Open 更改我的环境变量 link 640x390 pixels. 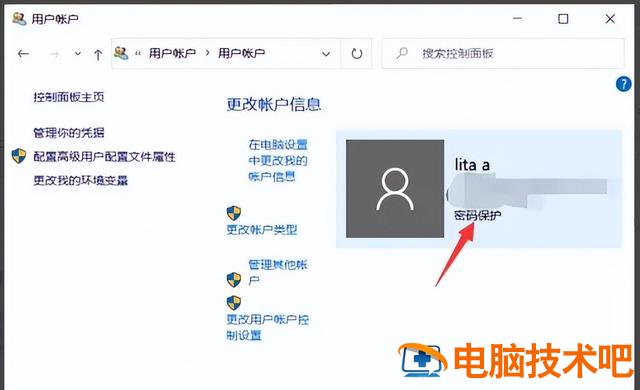(80, 180)
